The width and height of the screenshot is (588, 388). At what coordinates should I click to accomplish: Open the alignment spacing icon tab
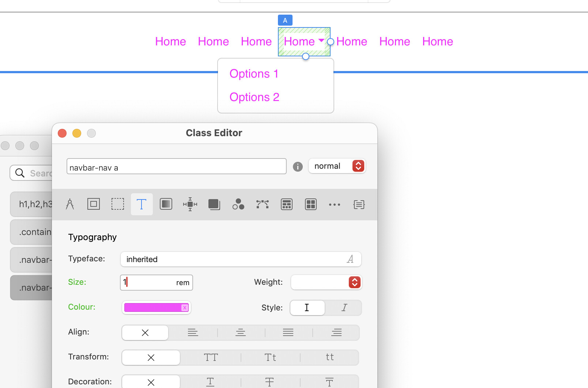coord(190,204)
